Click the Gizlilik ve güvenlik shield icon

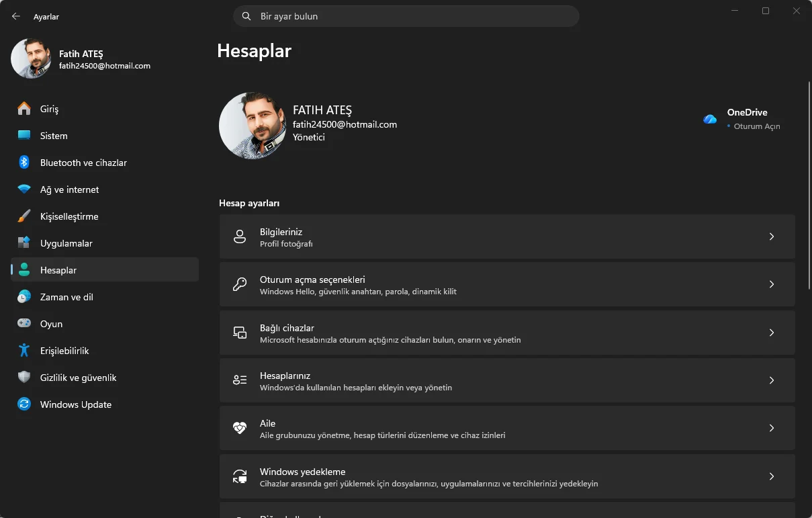coord(24,377)
